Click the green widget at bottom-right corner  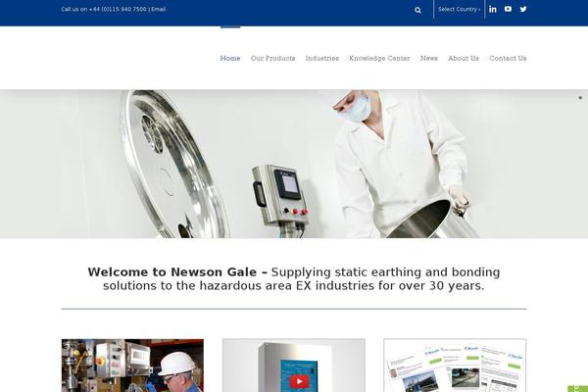578,389
